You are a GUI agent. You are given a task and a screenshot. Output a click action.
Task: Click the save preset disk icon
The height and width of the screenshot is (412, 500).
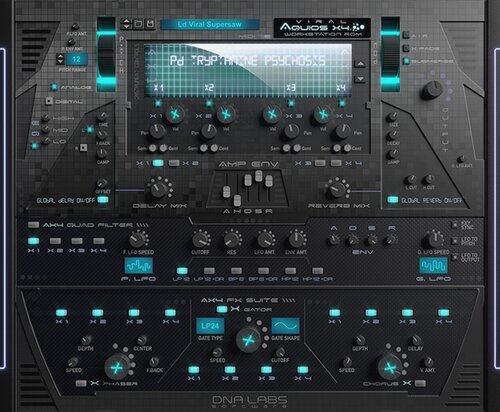150,24
